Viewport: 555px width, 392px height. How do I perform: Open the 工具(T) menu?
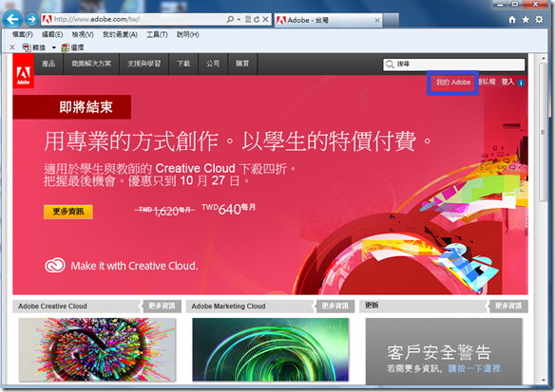pyautogui.click(x=157, y=34)
